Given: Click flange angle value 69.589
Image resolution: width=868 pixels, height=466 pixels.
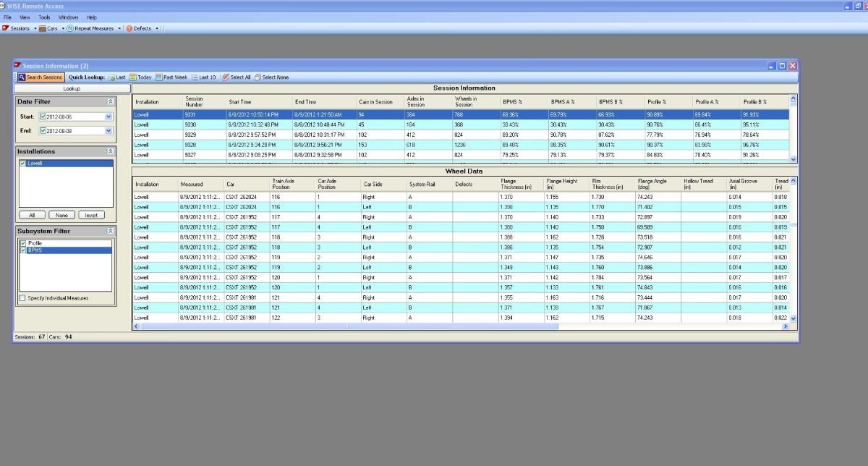Looking at the screenshot, I should click(658, 227).
